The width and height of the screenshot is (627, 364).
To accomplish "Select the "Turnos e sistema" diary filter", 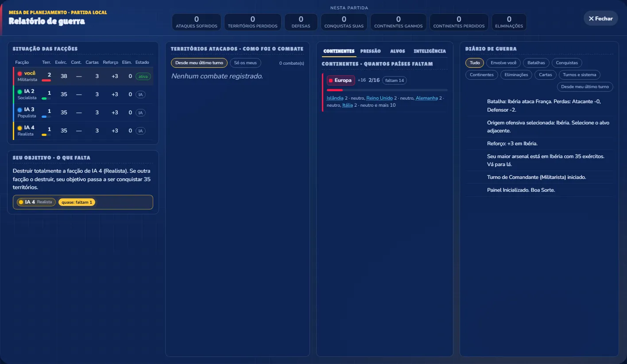I will coord(580,75).
